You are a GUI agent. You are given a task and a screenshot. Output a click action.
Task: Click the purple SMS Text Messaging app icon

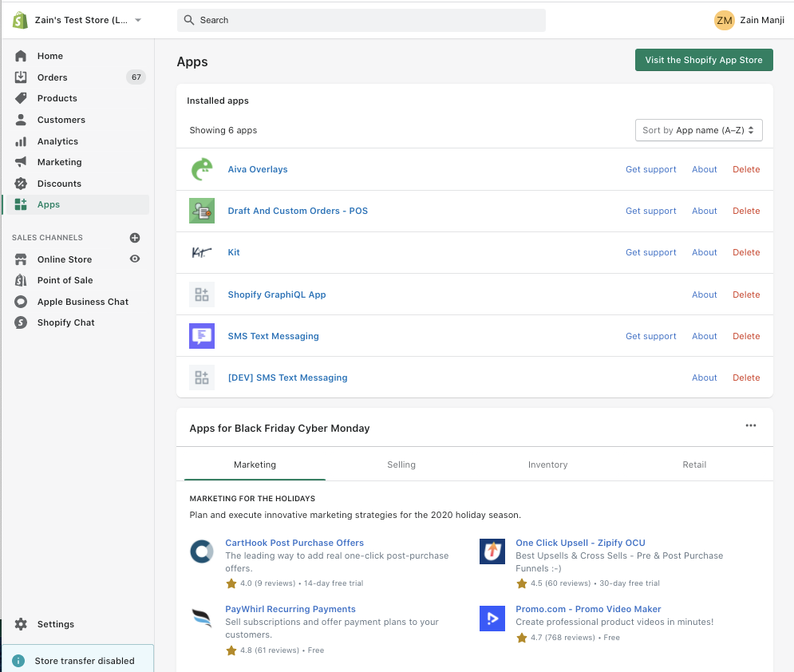[x=202, y=336]
